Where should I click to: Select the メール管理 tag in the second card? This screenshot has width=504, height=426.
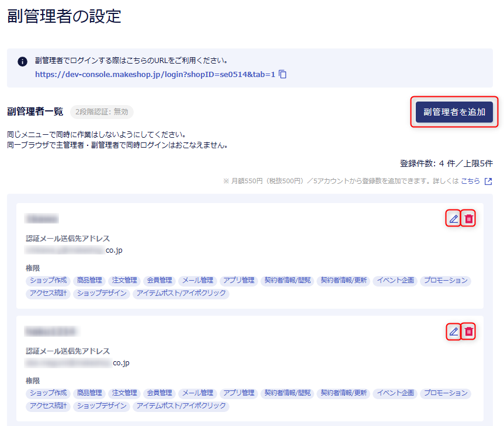(x=197, y=393)
